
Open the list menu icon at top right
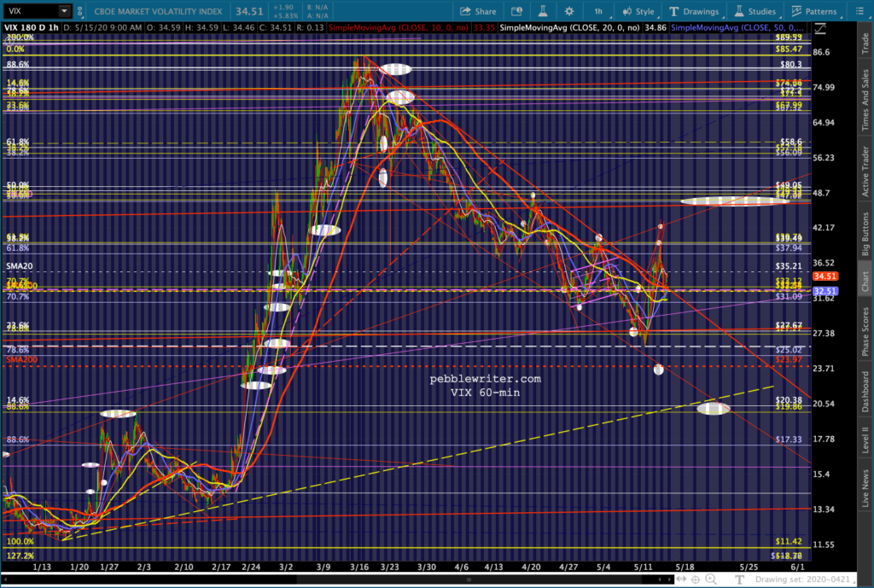point(859,11)
